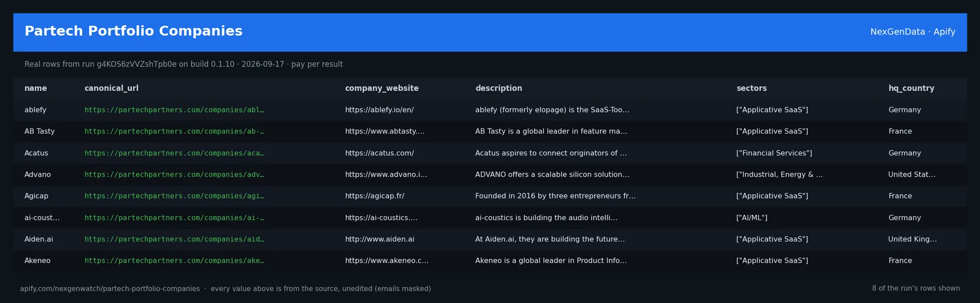The width and height of the screenshot is (980, 303).
Task: Click description 'Founded in 2016 by three entrepreneurs…'
Action: [555, 196]
